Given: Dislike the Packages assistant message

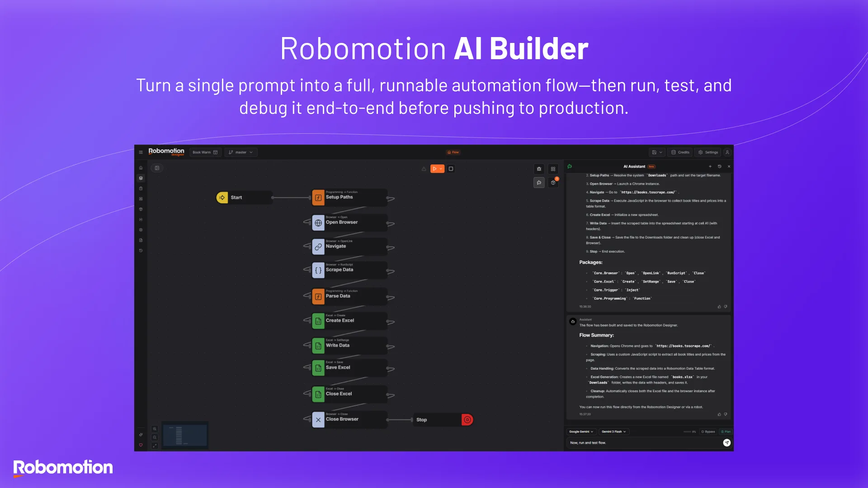Looking at the screenshot, I should (x=726, y=307).
